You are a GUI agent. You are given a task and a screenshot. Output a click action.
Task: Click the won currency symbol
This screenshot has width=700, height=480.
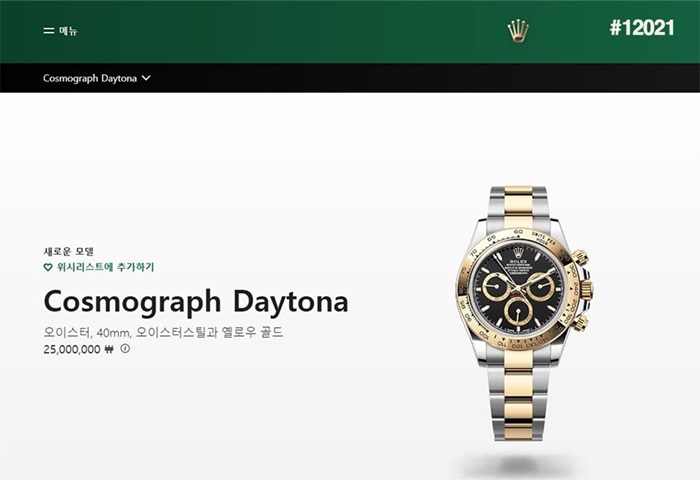tap(109, 349)
